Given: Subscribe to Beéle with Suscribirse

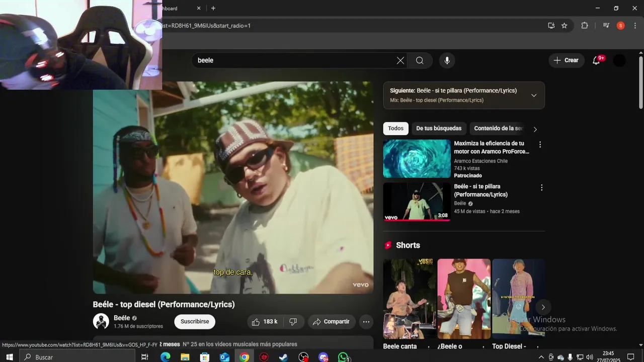Looking at the screenshot, I should [195, 322].
